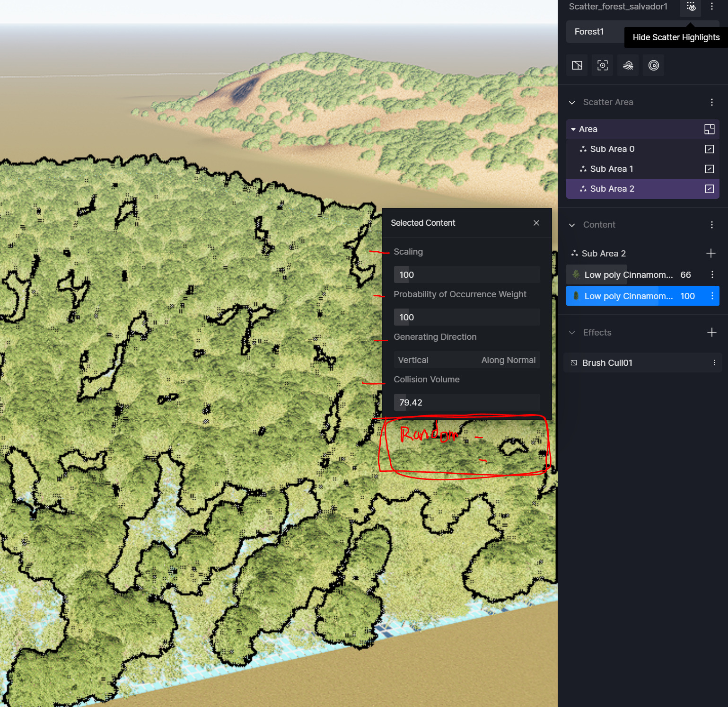Click the terrain landscape icon in toolbar

pos(628,65)
